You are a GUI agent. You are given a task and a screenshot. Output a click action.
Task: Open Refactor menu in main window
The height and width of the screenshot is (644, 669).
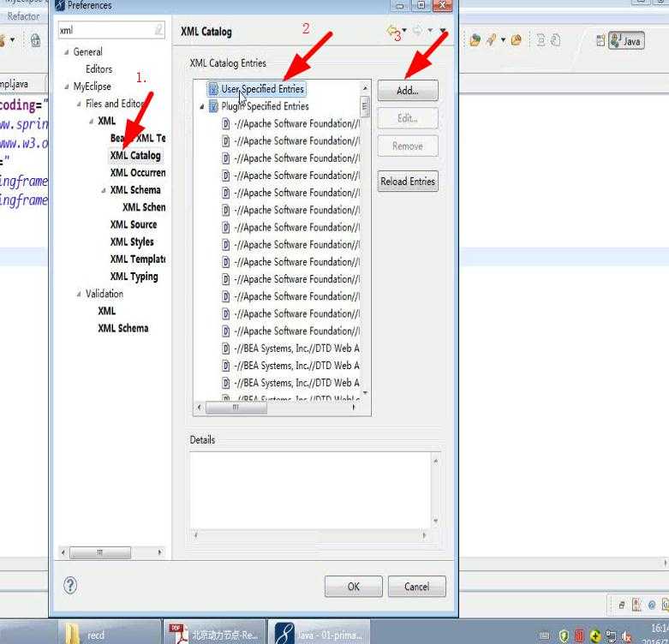pyautogui.click(x=23, y=16)
